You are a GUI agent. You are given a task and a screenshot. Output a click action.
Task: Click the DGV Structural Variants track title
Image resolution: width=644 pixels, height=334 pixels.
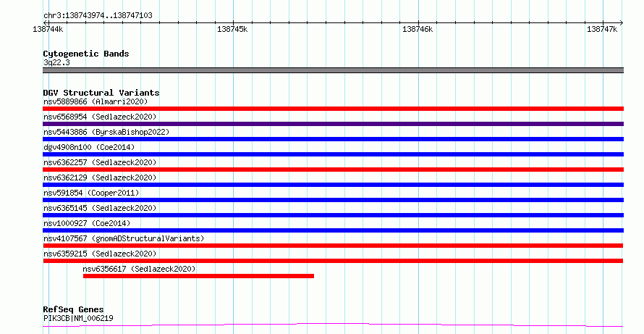tap(101, 93)
